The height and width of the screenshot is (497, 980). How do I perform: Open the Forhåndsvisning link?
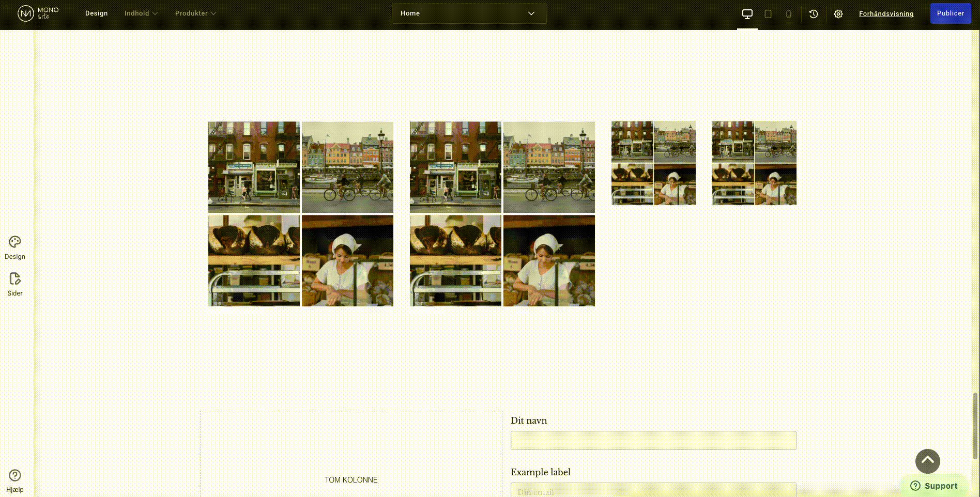(886, 13)
